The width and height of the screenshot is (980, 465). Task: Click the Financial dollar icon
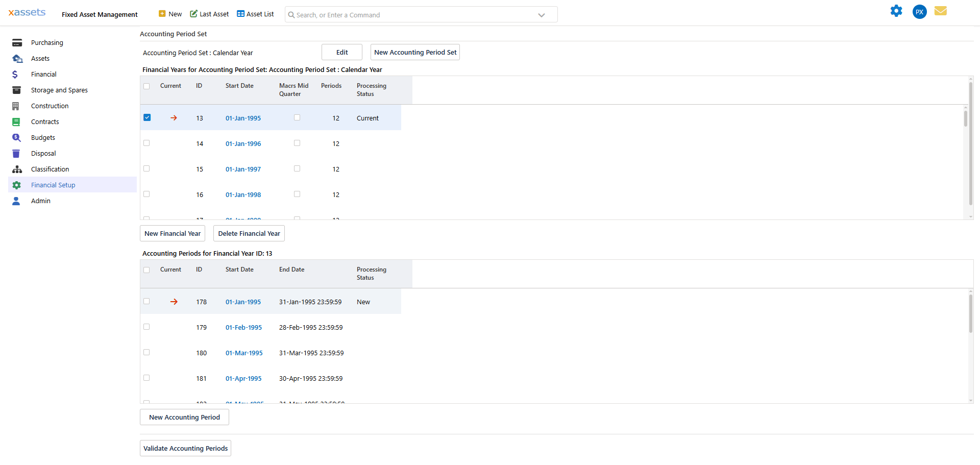[x=17, y=74]
